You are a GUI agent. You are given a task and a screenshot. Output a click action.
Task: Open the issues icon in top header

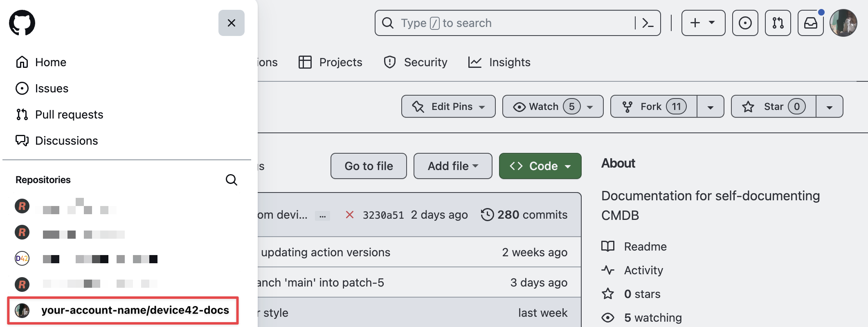(x=745, y=23)
